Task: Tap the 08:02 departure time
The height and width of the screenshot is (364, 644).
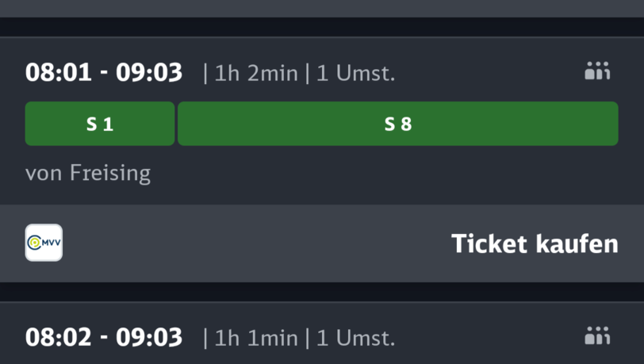Action: tap(60, 337)
